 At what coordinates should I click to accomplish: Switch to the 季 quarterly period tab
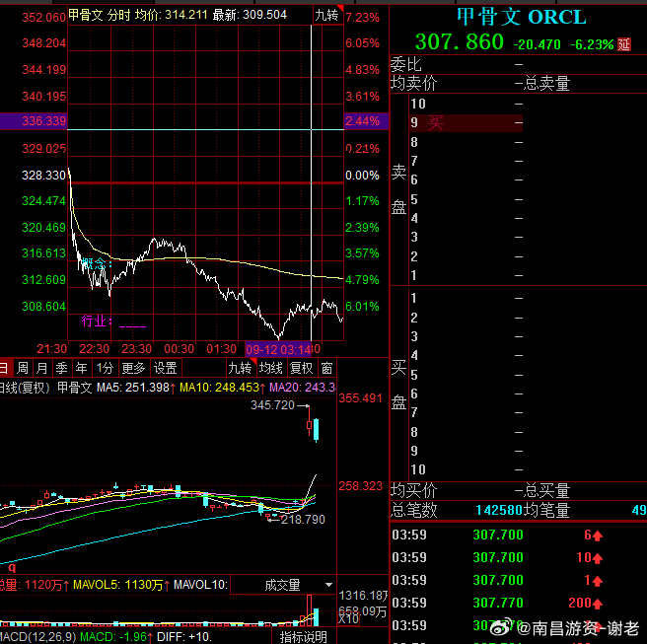pos(61,368)
